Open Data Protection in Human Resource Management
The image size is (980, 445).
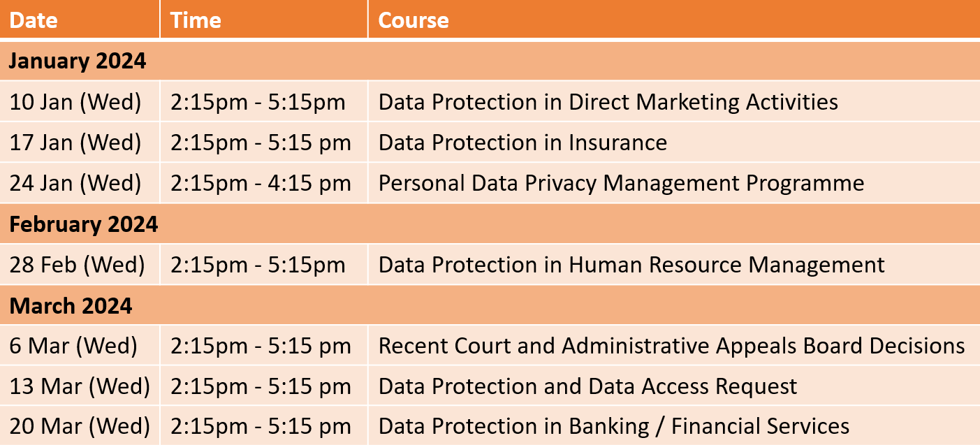631,265
